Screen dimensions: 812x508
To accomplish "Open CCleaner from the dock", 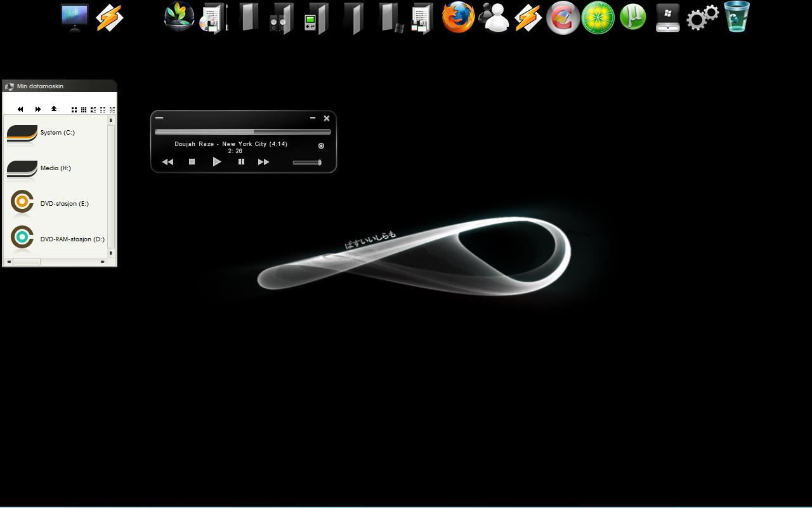I will 563,18.
